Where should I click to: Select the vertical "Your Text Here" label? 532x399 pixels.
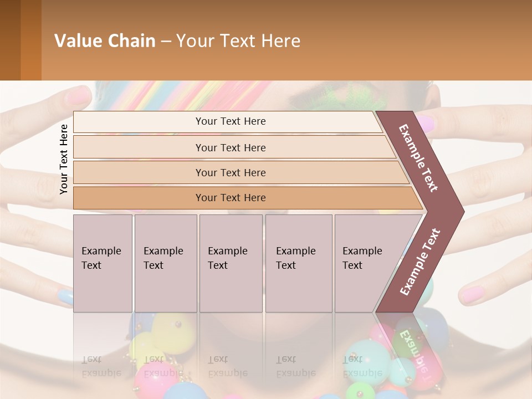[x=64, y=159]
